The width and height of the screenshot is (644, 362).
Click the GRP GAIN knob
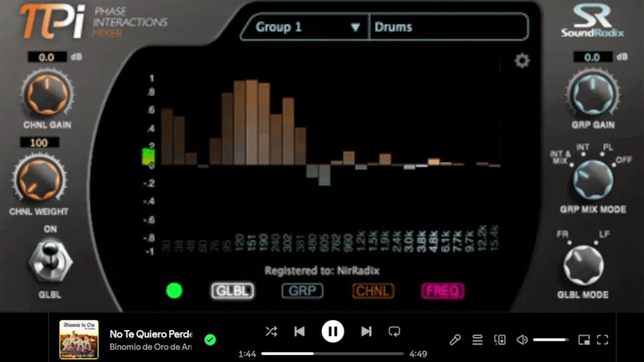tap(593, 94)
